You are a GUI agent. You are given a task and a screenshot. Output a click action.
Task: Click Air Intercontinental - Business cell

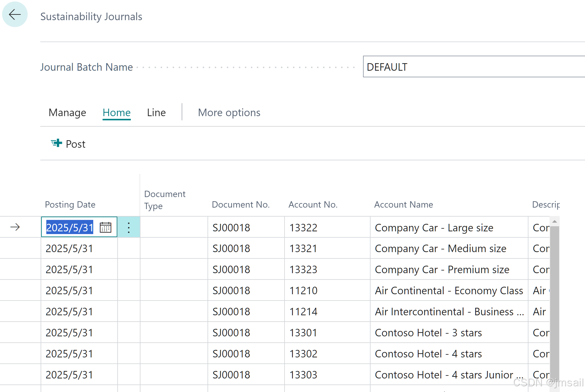click(449, 312)
